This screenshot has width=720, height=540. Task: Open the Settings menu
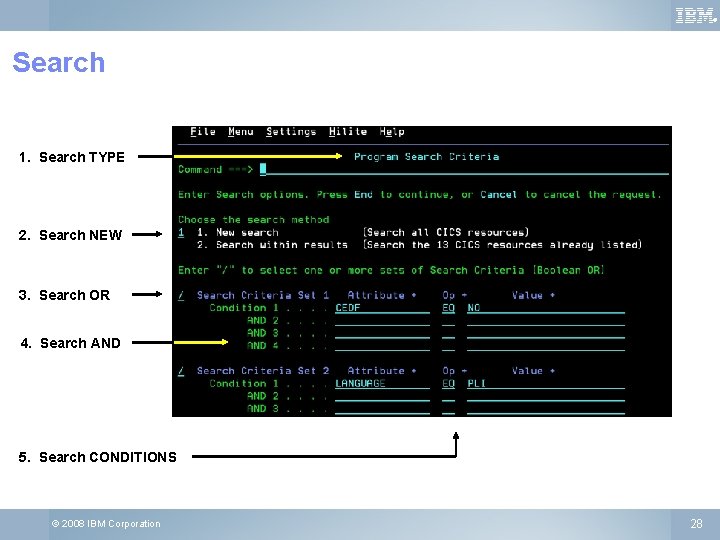pos(291,132)
